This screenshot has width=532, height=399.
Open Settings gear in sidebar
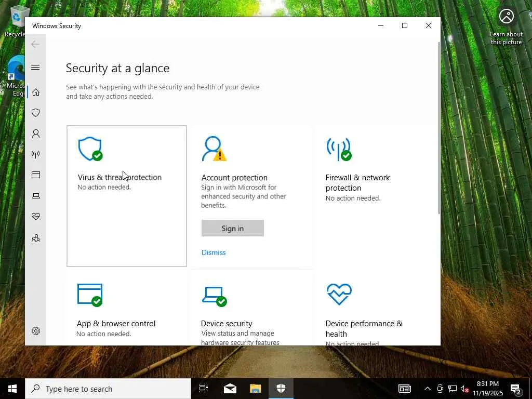point(36,331)
